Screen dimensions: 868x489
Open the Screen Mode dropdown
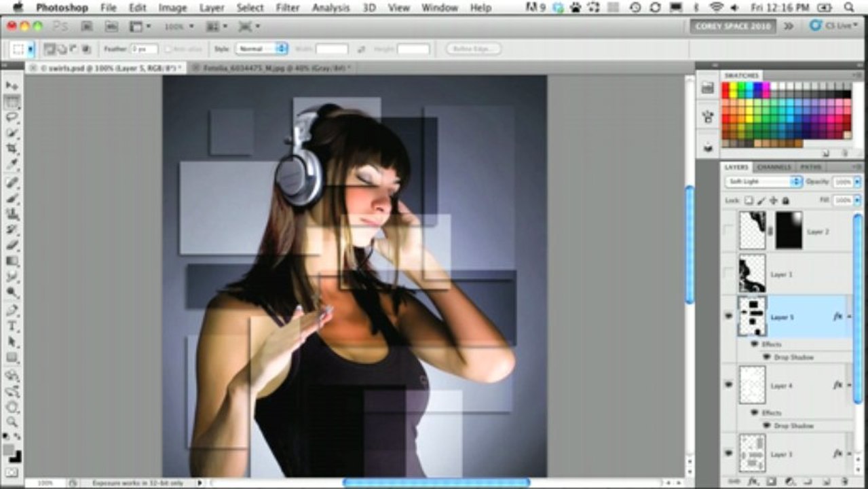(249, 26)
